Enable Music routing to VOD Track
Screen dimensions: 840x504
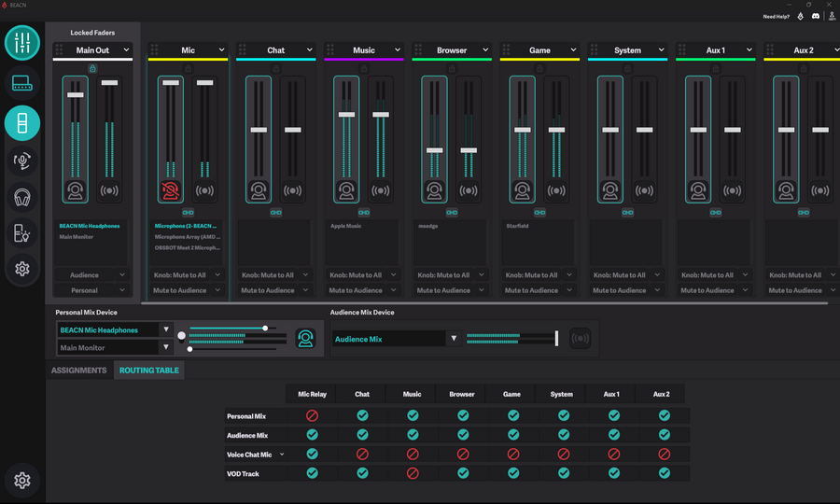point(413,473)
